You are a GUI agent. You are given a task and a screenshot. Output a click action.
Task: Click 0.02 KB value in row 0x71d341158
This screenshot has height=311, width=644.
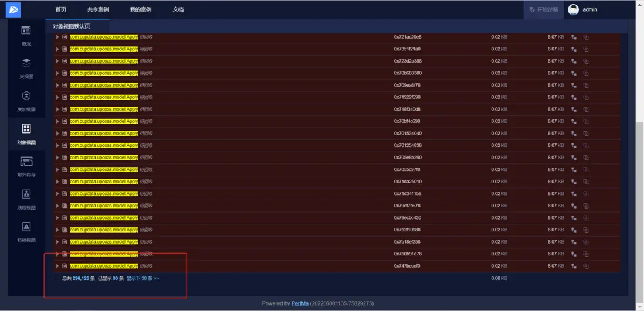point(499,194)
